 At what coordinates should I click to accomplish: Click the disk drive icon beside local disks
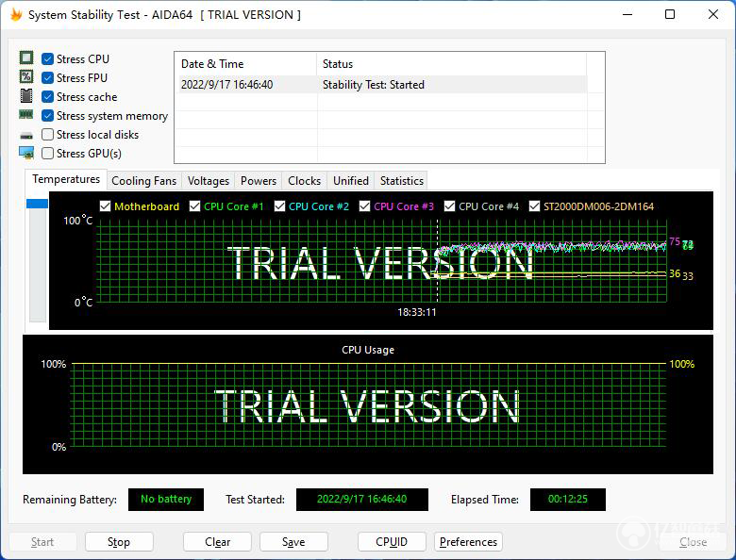click(x=26, y=136)
